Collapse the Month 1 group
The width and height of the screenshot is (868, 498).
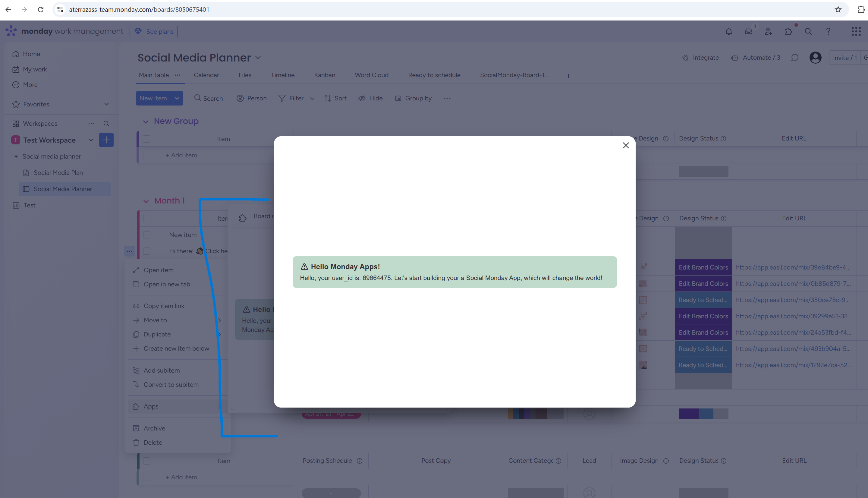point(146,201)
